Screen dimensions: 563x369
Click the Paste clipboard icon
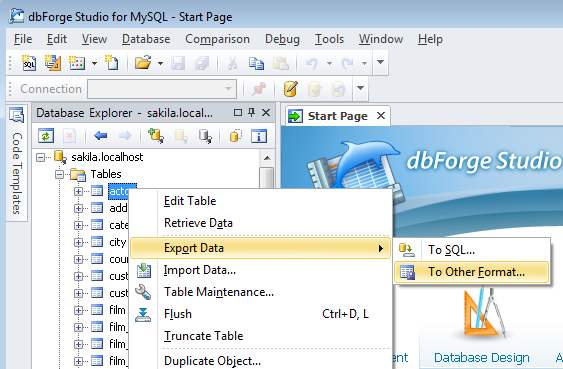280,63
